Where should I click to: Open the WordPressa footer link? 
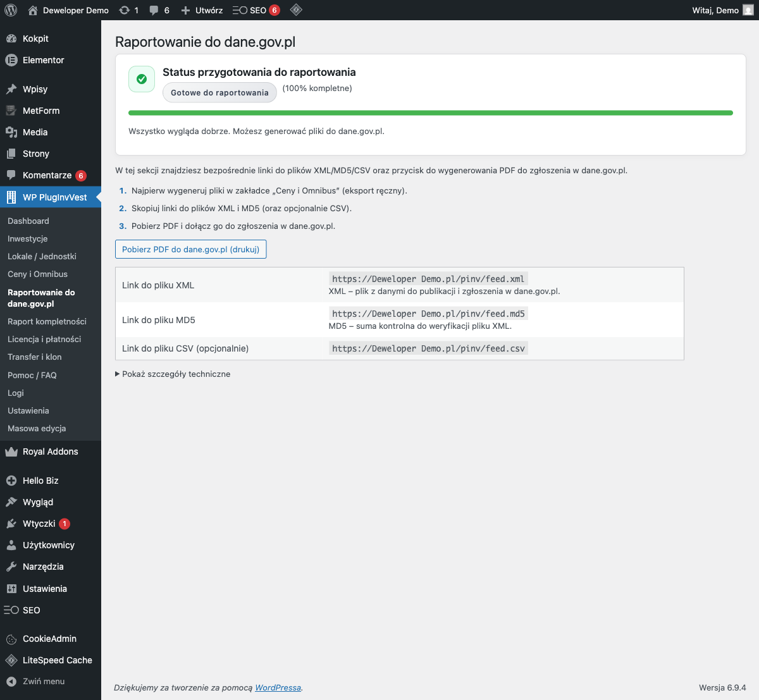click(x=278, y=687)
